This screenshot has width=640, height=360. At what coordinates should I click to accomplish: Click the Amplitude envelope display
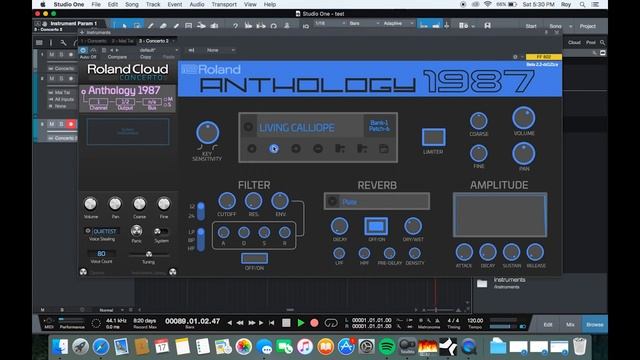pos(500,215)
